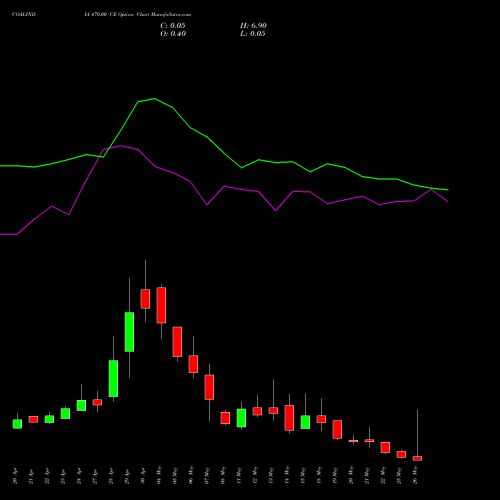Click the 470.00 CE Option Chart title text
This screenshot has height=500, width=500.
coord(137,15)
